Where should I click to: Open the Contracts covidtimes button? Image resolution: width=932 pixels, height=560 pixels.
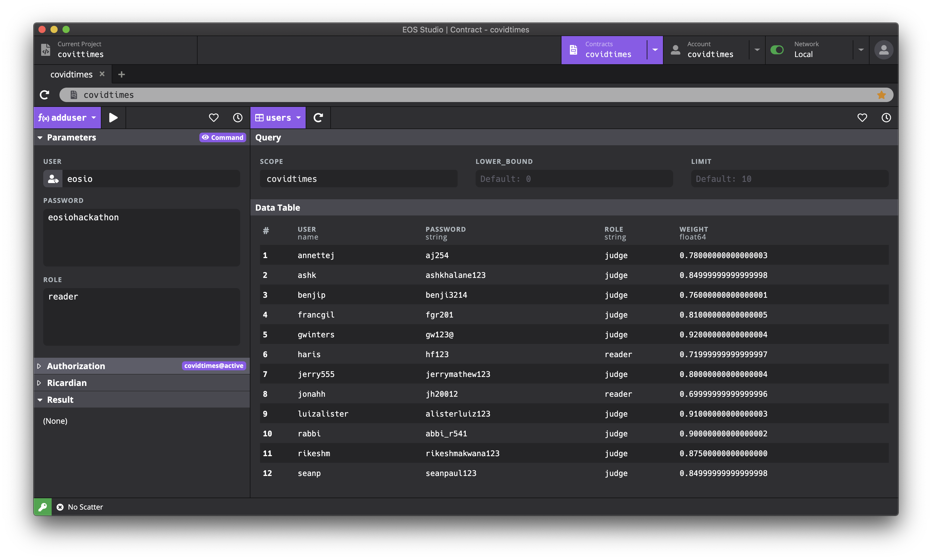(x=604, y=50)
